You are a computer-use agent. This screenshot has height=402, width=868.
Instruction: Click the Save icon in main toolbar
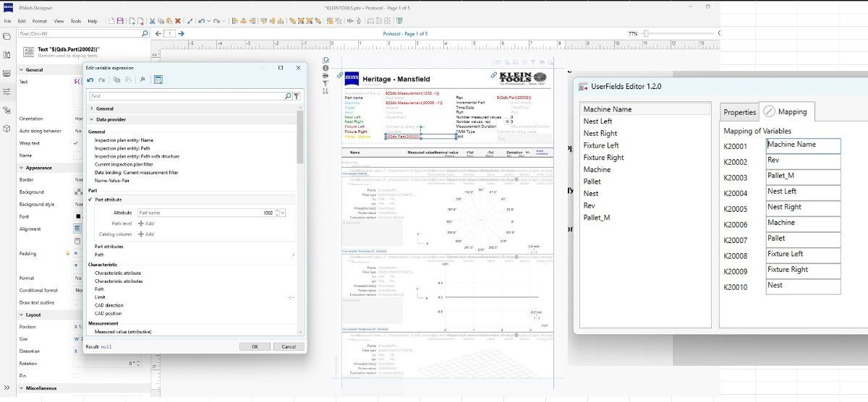click(119, 22)
